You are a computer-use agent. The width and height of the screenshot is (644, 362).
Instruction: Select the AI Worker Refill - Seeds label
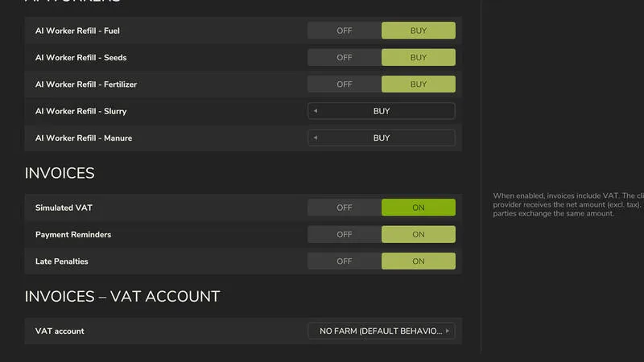coord(81,57)
